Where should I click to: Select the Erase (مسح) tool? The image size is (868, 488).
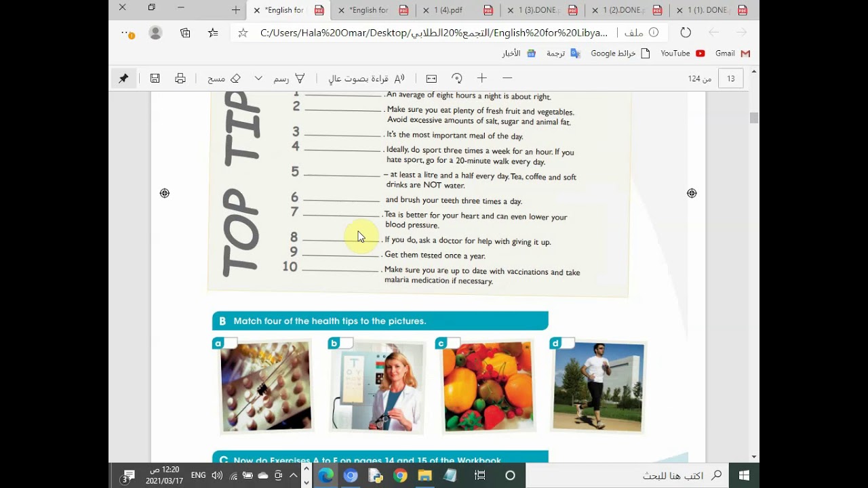(x=224, y=79)
